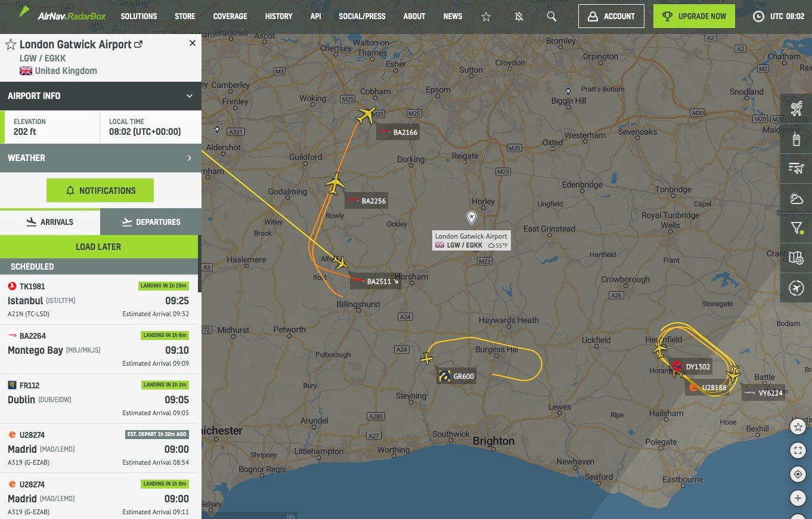This screenshot has height=519, width=812.
Task: Click map bookmark star button
Action: 798,427
